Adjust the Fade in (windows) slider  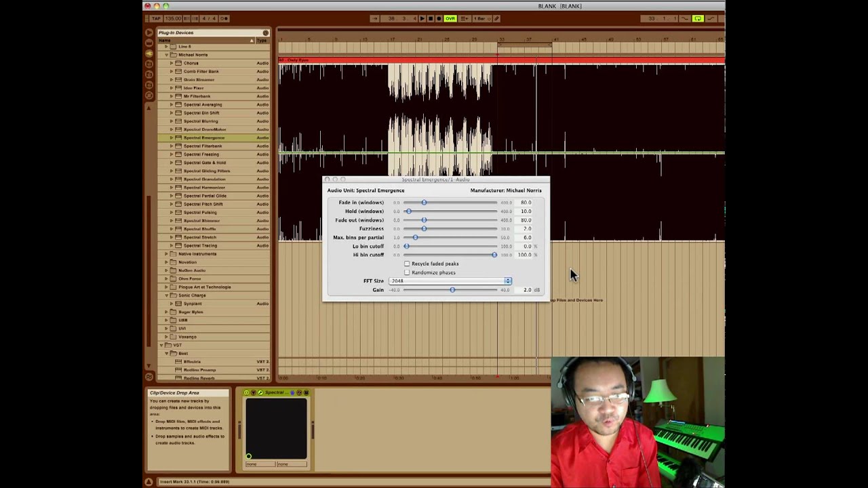pyautogui.click(x=450, y=203)
